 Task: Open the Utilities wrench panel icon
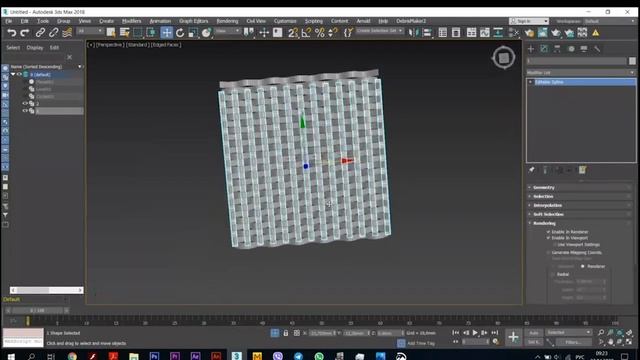[597, 49]
